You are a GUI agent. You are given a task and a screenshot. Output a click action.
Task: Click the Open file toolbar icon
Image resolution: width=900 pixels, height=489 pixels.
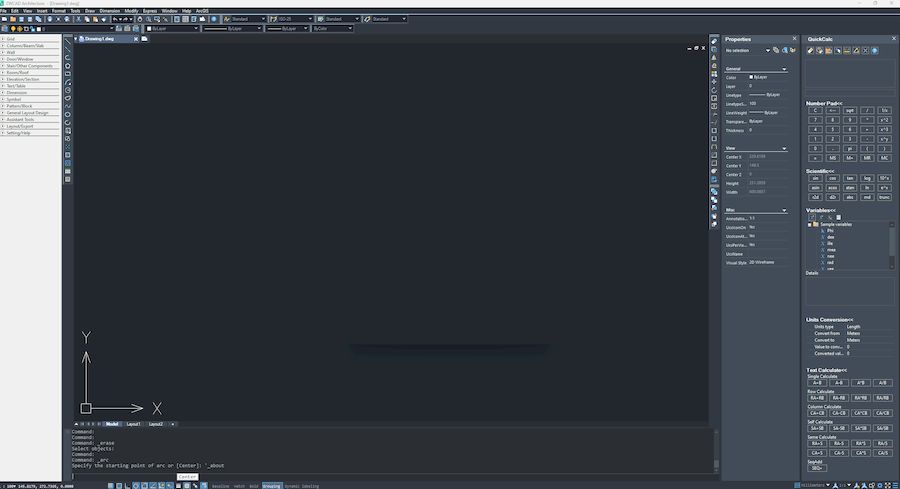(13, 19)
